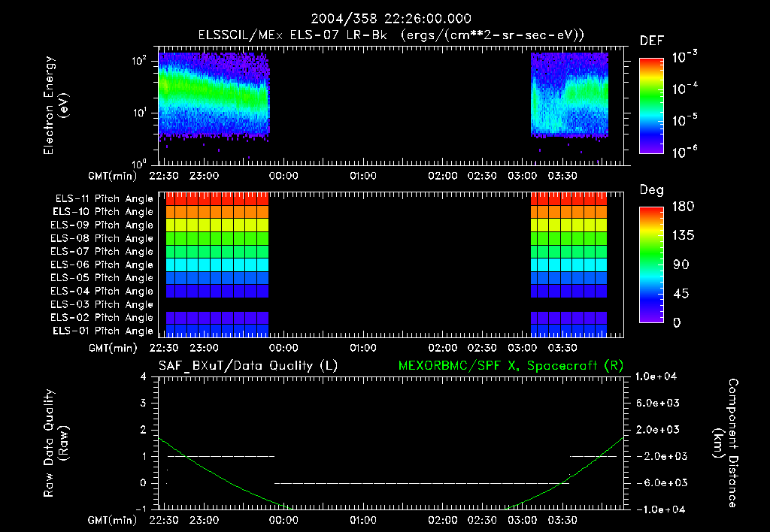Screen dimensions: 770x532
Task: Click the 10^-5 value on DEF scale
Action: (x=684, y=119)
